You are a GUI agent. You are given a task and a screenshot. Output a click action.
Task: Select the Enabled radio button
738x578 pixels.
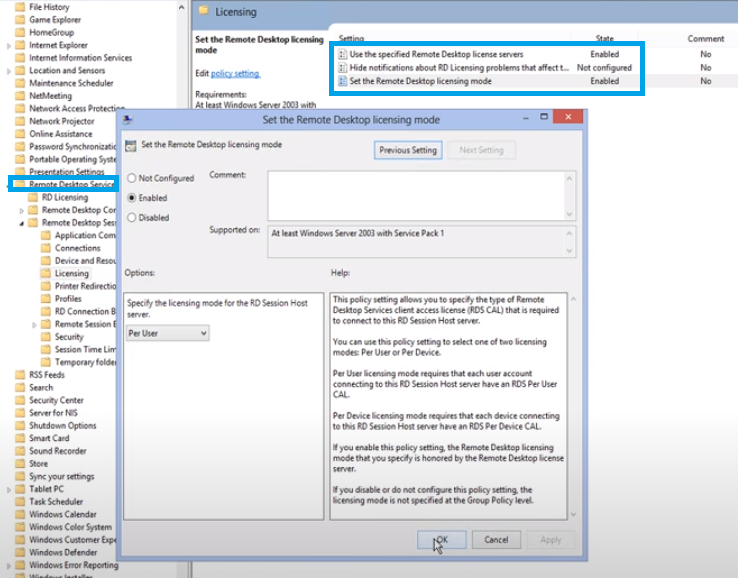click(132, 198)
